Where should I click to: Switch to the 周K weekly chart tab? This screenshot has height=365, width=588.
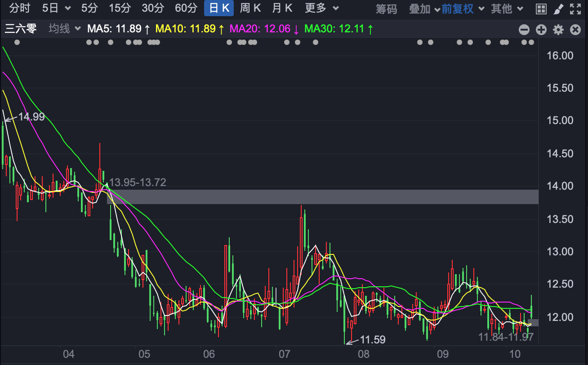click(x=250, y=9)
